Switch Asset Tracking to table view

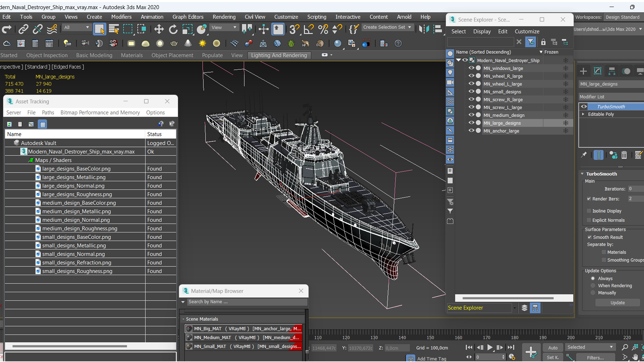point(43,124)
